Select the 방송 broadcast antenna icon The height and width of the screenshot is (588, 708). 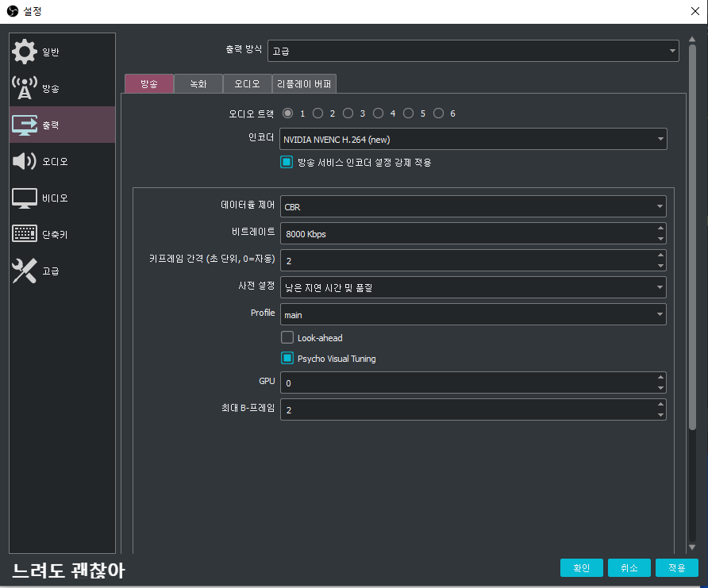click(x=25, y=88)
